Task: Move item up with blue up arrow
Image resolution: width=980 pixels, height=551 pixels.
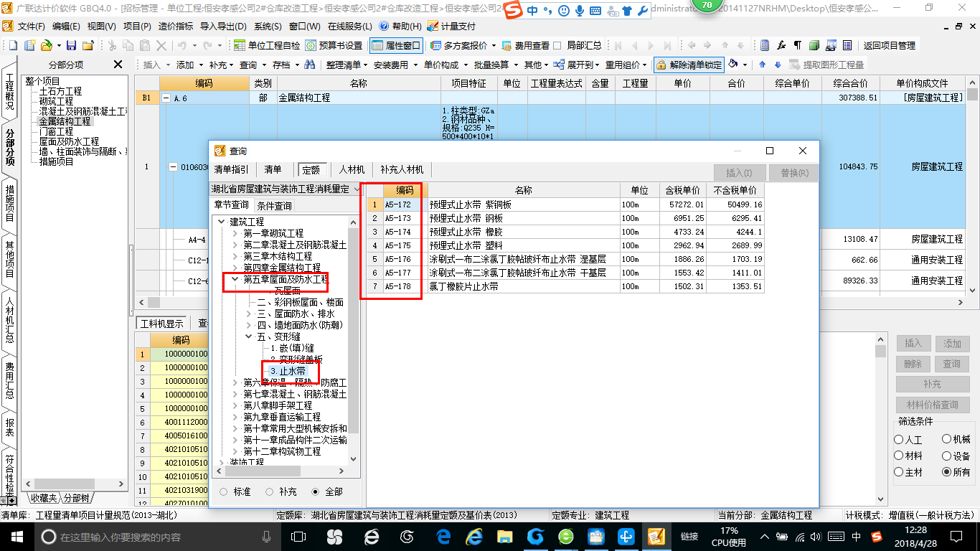Action: tap(763, 65)
